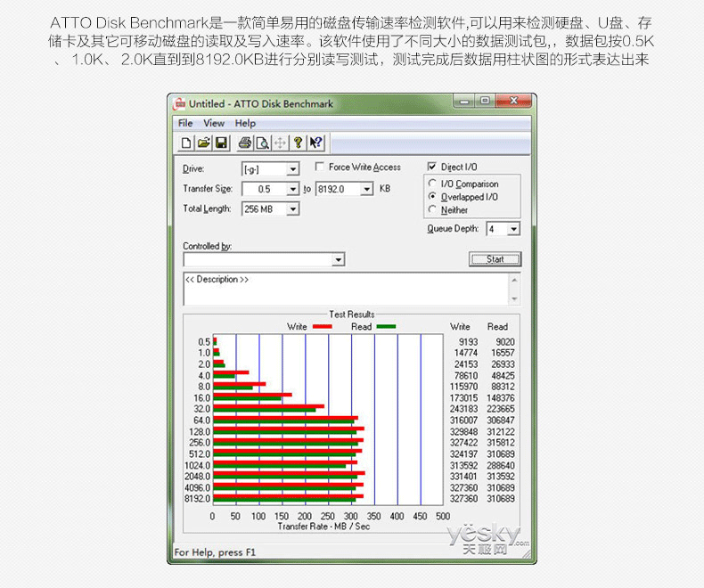The image size is (704, 588).
Task: Expand the Transfer Size 0.5 dropdown
Action: (292, 189)
